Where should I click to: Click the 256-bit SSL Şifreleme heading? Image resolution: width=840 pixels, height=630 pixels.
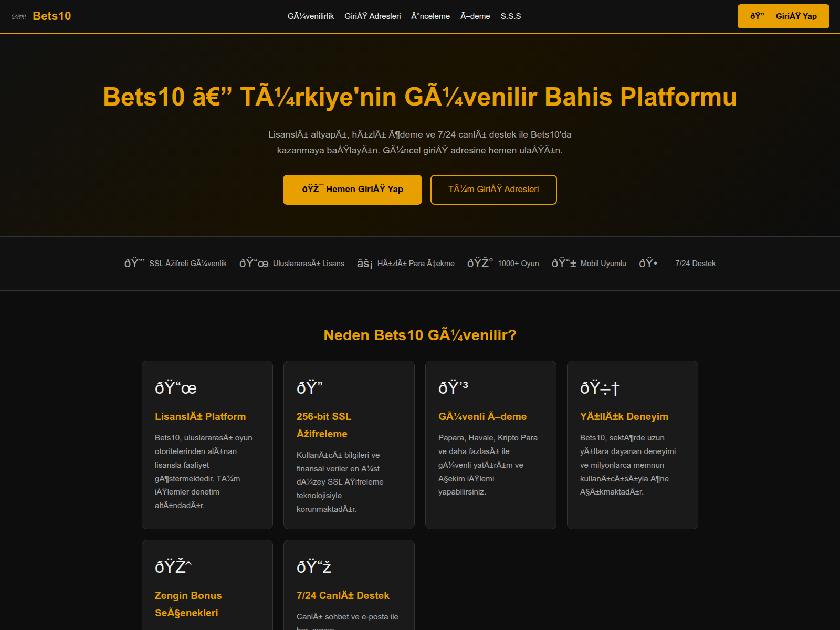[x=324, y=425]
